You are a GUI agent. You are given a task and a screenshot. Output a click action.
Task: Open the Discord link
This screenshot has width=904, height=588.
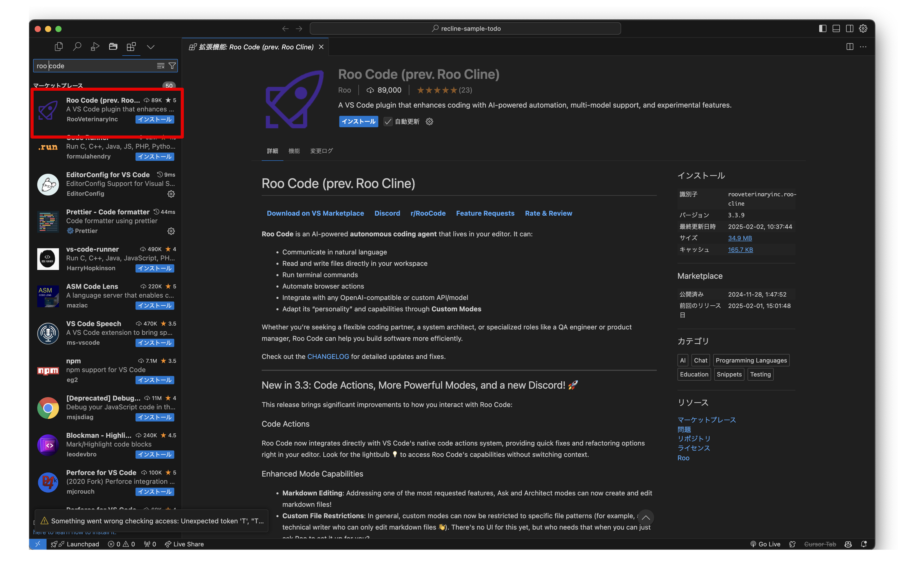387,213
